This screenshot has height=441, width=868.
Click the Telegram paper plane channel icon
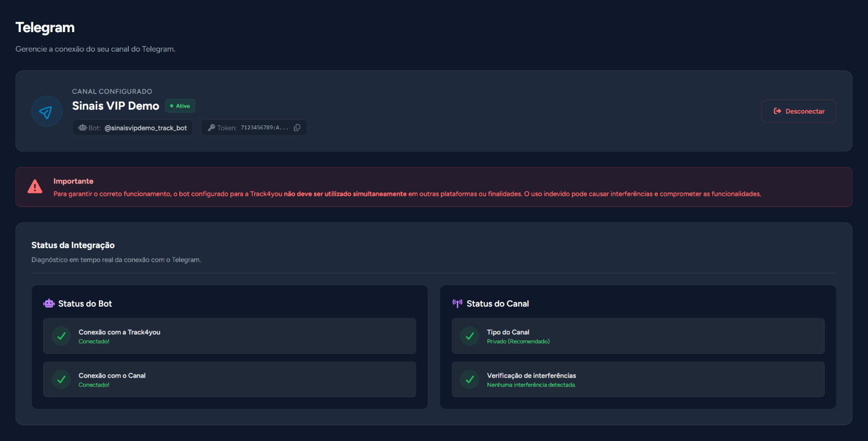click(x=47, y=111)
